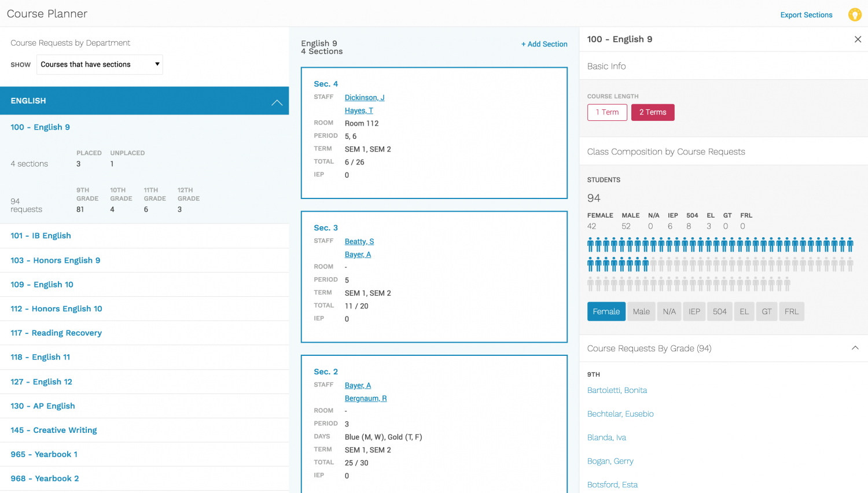Click the Blue (M, W), Gold (T, F) days text

click(384, 437)
